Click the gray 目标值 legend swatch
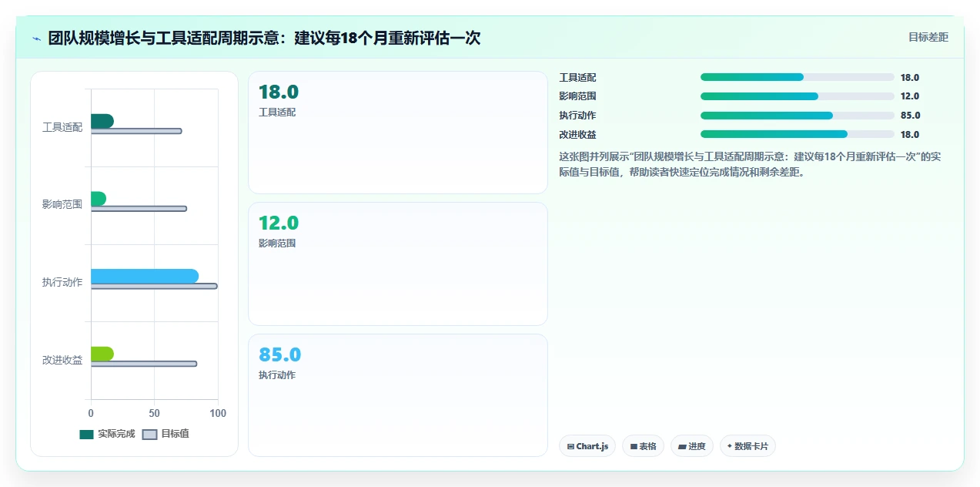The image size is (980, 487). [x=150, y=434]
